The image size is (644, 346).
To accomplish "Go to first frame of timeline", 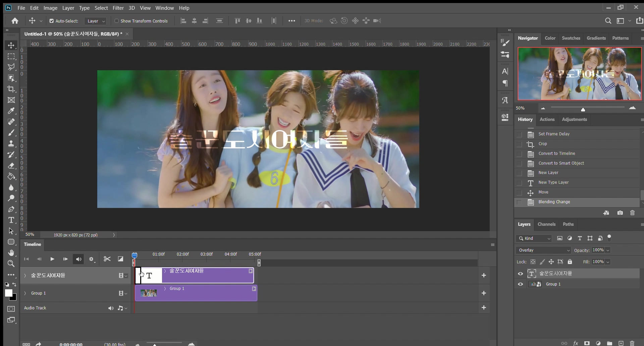I will point(26,259).
